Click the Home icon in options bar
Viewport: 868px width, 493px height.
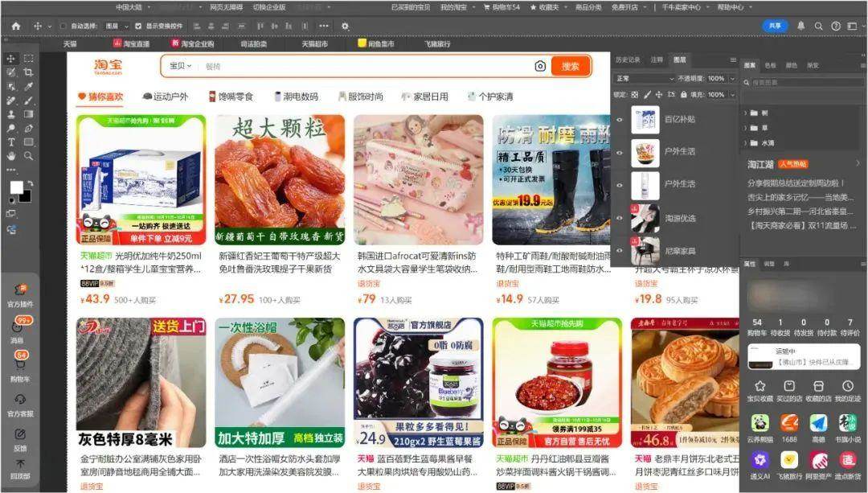coord(15,26)
